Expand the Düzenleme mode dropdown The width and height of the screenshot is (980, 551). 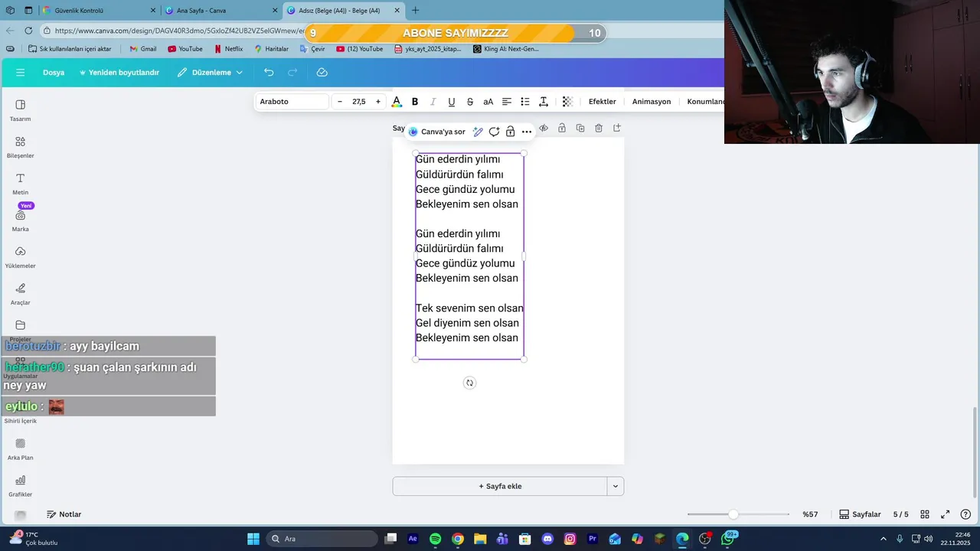pyautogui.click(x=210, y=72)
